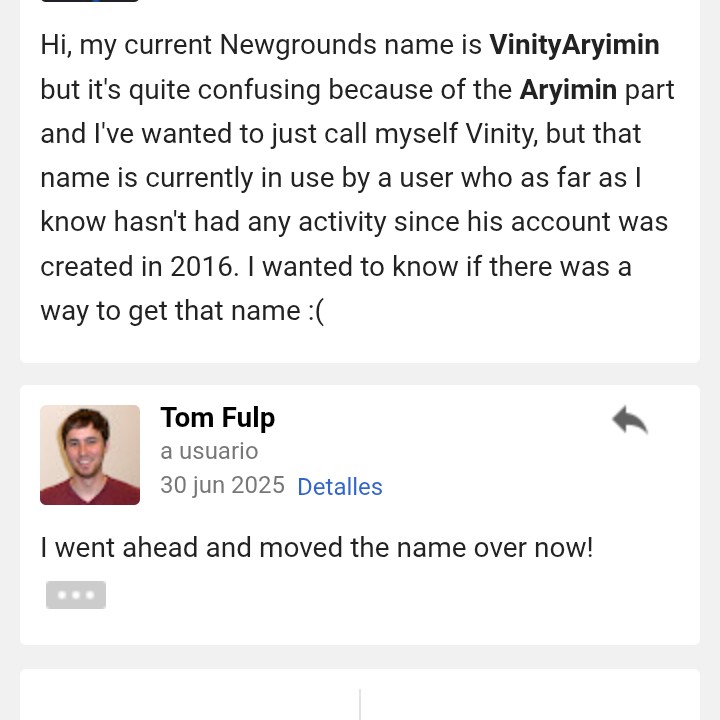720x720 pixels.
Task: Tap the reply arrow icon
Action: [x=630, y=420]
